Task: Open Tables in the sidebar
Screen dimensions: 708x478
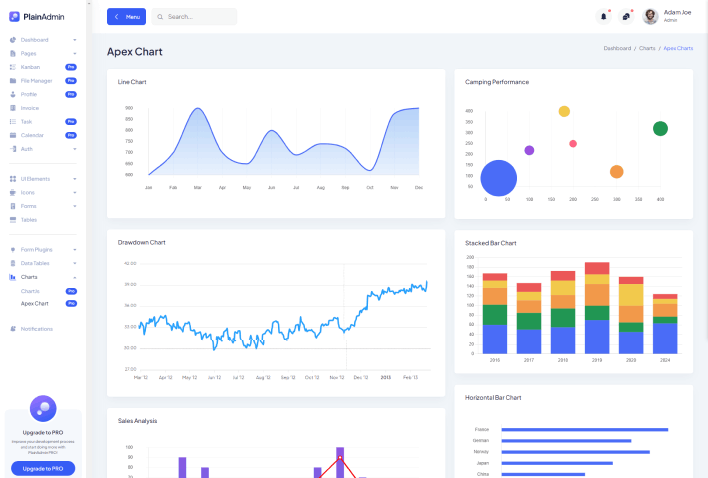Action: (29, 219)
